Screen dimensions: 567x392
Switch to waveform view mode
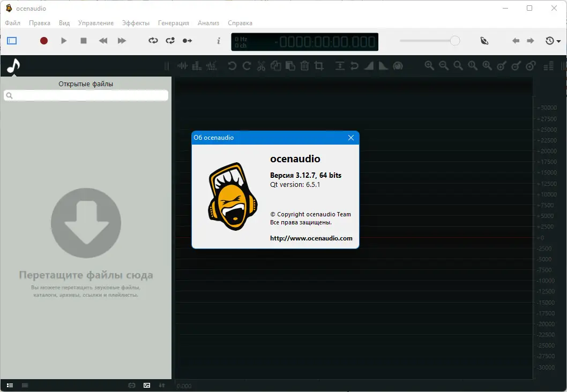click(x=182, y=66)
